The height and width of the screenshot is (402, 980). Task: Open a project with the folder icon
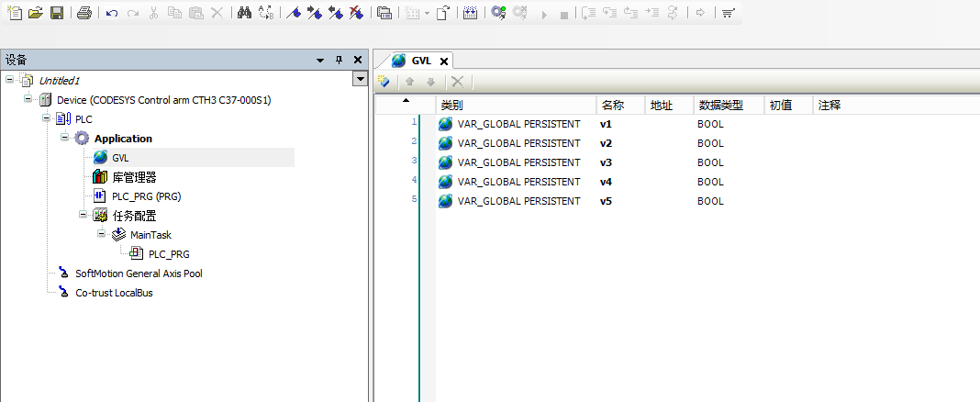point(35,13)
